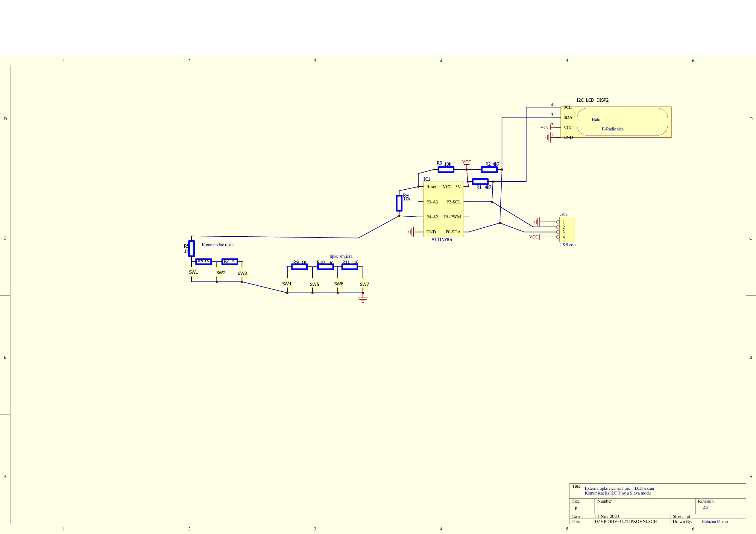Click the SW4 switch symbol

click(289, 285)
